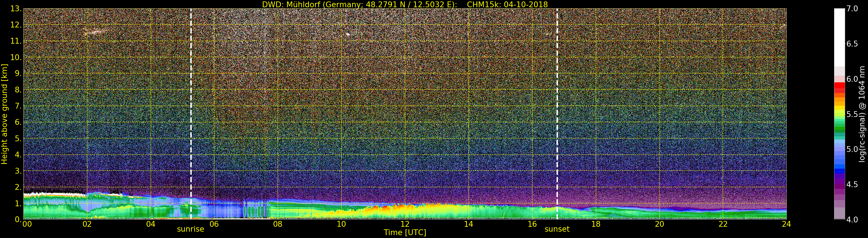The width and height of the screenshot is (868, 238).
Task: Click the cirrus streak near 12 km at 02 UTC
Action: [95, 32]
